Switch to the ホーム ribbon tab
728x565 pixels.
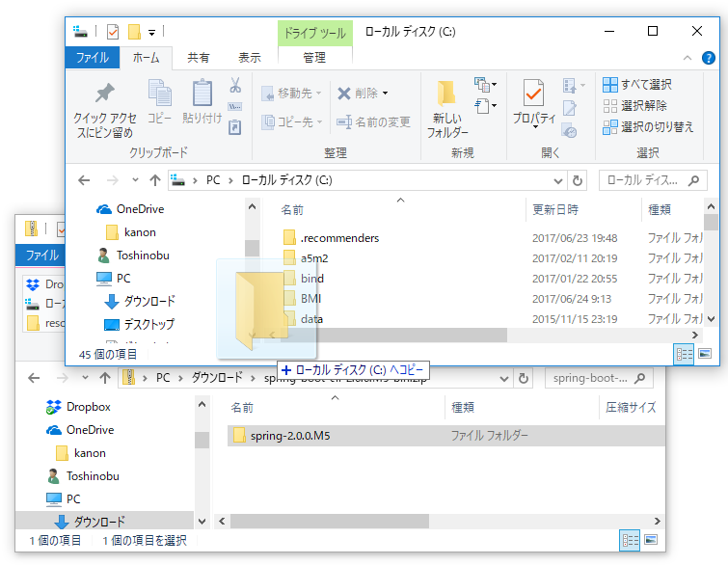click(146, 58)
